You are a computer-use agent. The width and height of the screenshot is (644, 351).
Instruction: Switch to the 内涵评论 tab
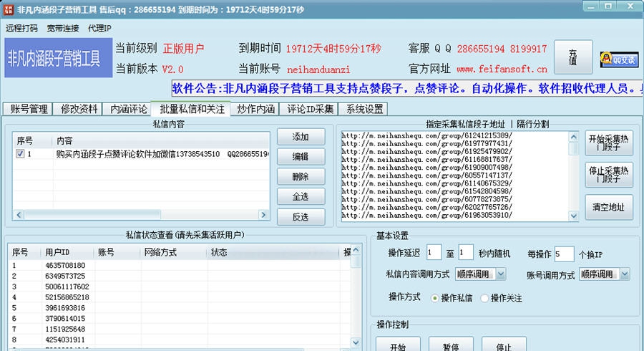[128, 109]
